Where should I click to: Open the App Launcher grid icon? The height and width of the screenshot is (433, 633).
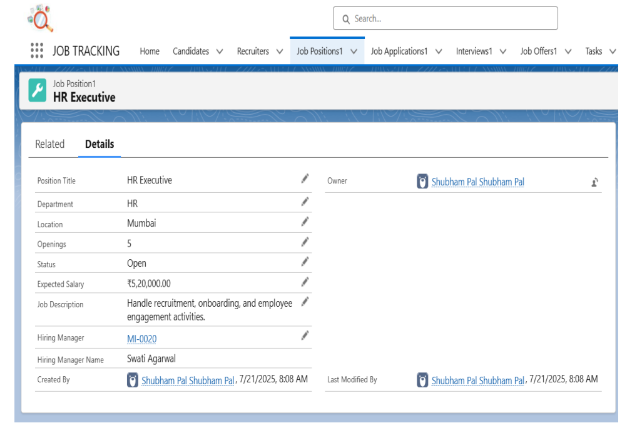click(37, 51)
